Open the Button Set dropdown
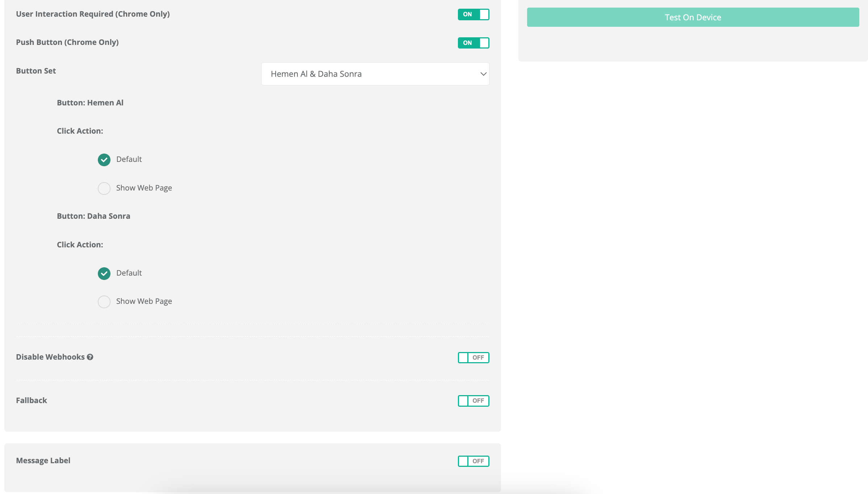 375,74
